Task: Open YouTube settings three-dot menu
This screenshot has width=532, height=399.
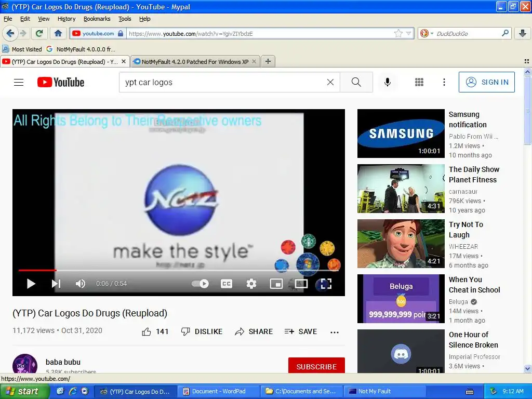Action: pos(444,82)
